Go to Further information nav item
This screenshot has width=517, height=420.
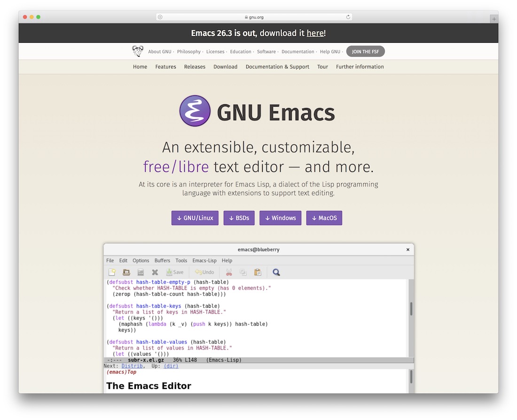tap(360, 67)
